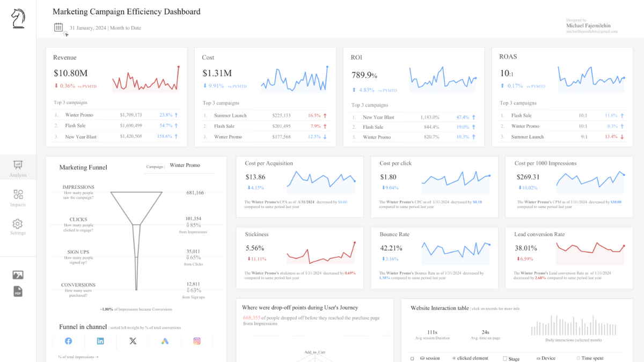Screen dimensions: 644x362
Task: Select the Google Ads channel icon
Action: [165, 341]
